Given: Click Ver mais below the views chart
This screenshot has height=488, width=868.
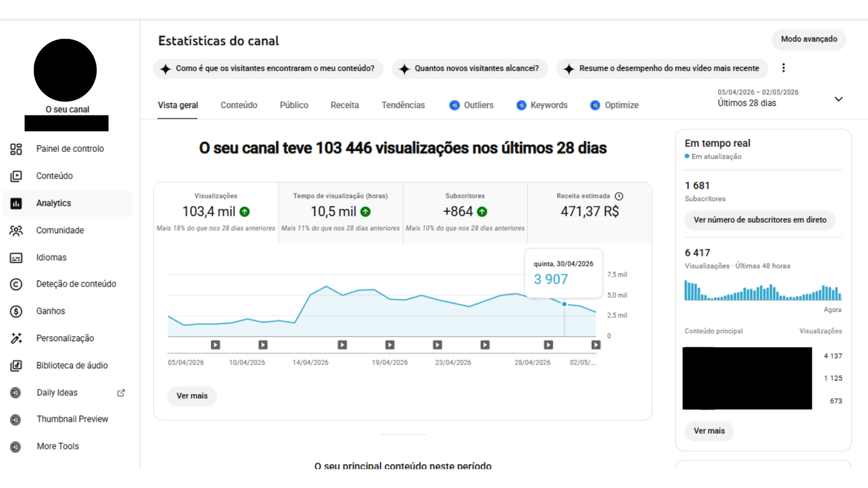Looking at the screenshot, I should pos(192,396).
